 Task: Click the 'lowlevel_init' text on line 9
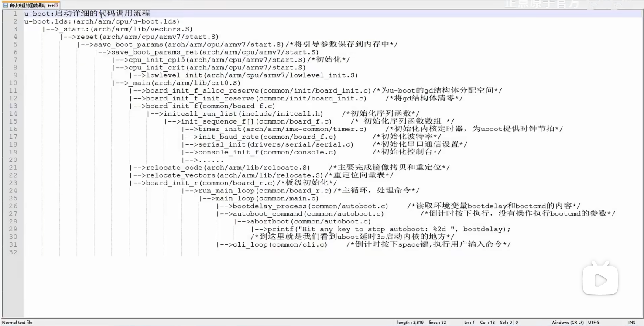174,75
